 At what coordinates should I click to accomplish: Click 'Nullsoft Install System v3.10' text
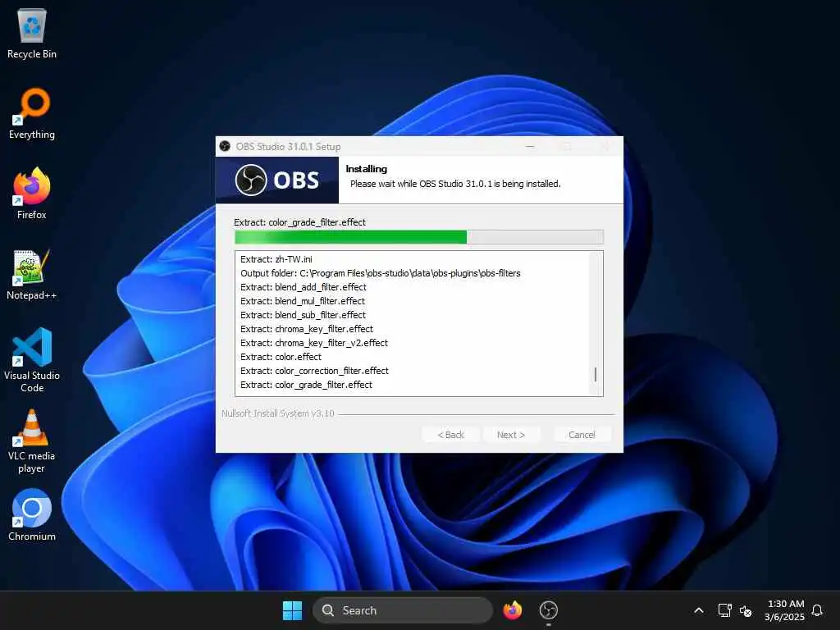[x=278, y=413]
